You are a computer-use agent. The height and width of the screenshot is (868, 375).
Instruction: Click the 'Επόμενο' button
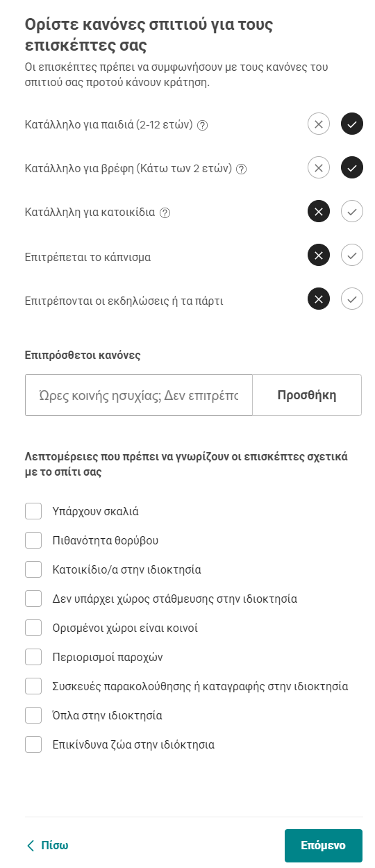324,846
